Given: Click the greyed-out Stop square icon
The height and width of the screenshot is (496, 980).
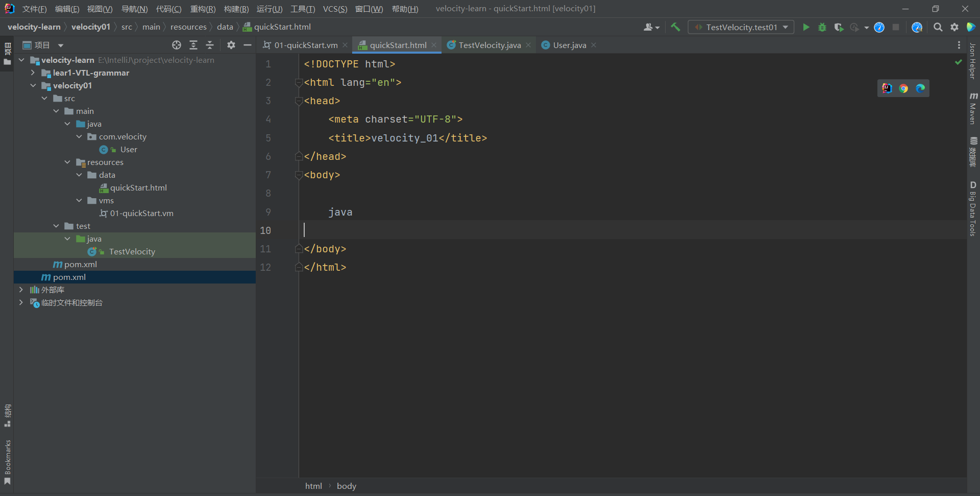Looking at the screenshot, I should coord(896,27).
